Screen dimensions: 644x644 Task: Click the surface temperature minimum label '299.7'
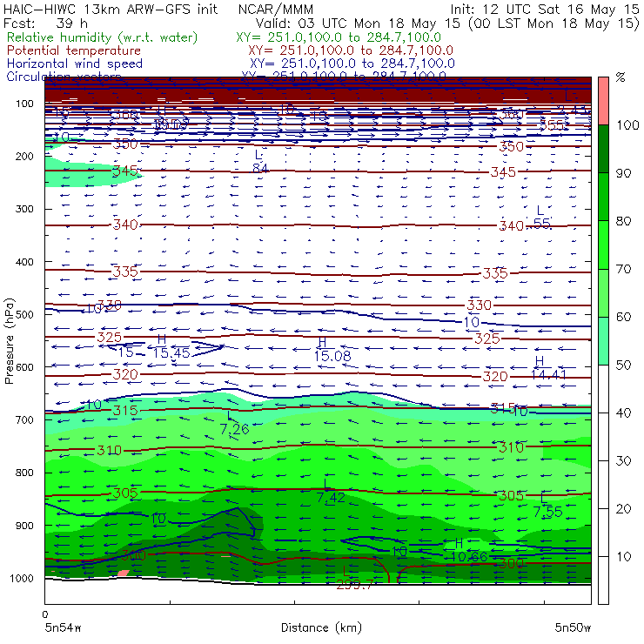[x=354, y=585]
